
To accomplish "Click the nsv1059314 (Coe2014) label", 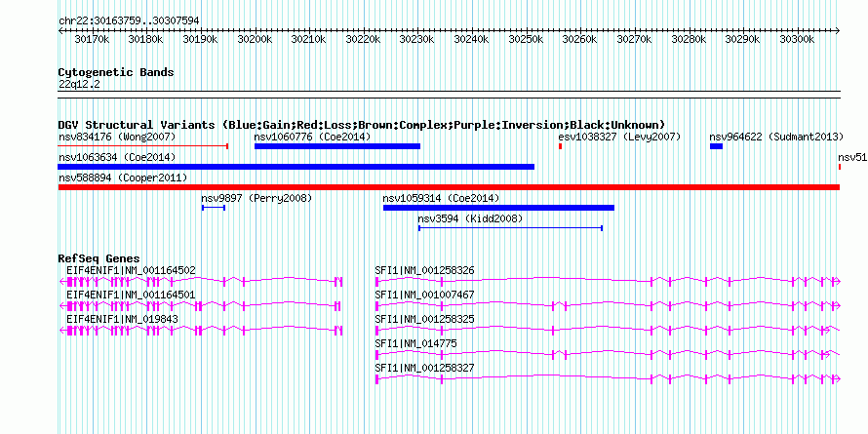I will (x=441, y=198).
